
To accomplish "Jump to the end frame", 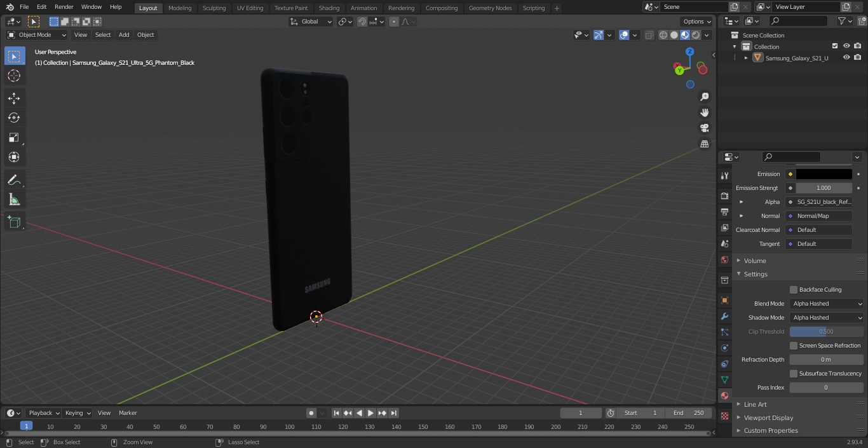I will (393, 413).
